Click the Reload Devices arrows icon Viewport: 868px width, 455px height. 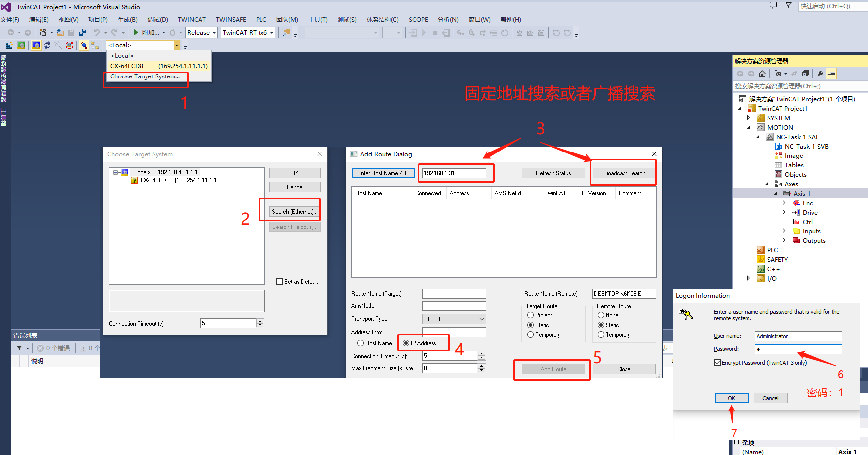pos(47,45)
